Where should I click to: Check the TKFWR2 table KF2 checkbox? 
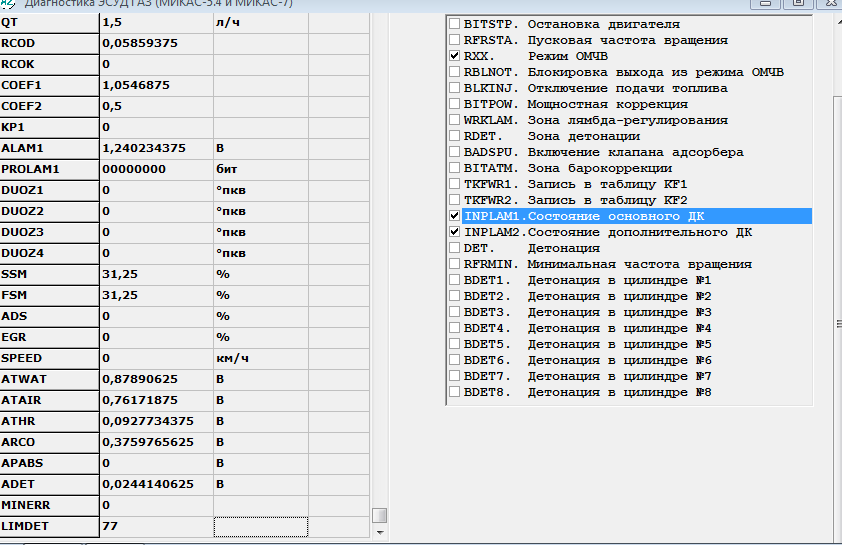coord(454,200)
